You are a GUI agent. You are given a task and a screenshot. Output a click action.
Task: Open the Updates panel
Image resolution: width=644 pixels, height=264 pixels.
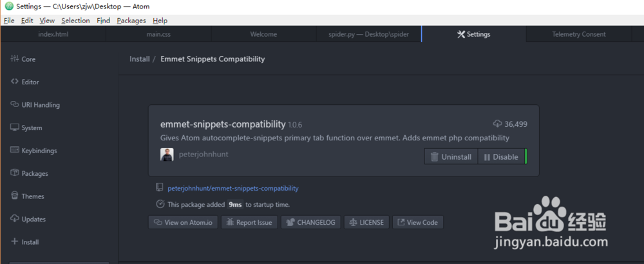tap(28, 219)
